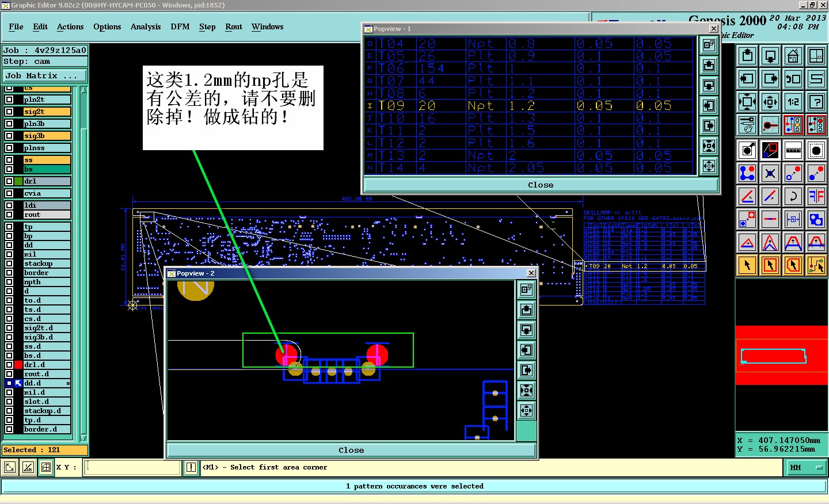This screenshot has width=829, height=504.
Task: Open the Job Matrix selector
Action: [45, 75]
